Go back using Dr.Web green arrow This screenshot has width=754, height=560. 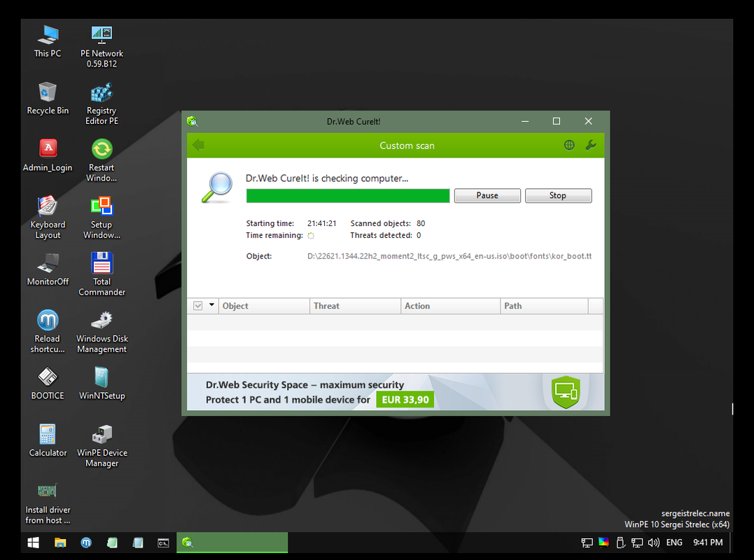pos(198,145)
